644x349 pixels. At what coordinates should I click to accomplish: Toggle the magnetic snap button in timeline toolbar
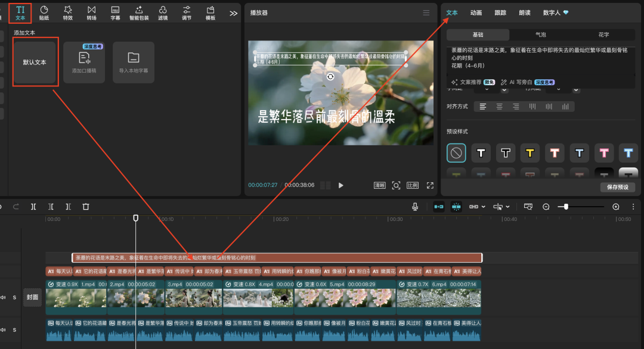pyautogui.click(x=439, y=207)
